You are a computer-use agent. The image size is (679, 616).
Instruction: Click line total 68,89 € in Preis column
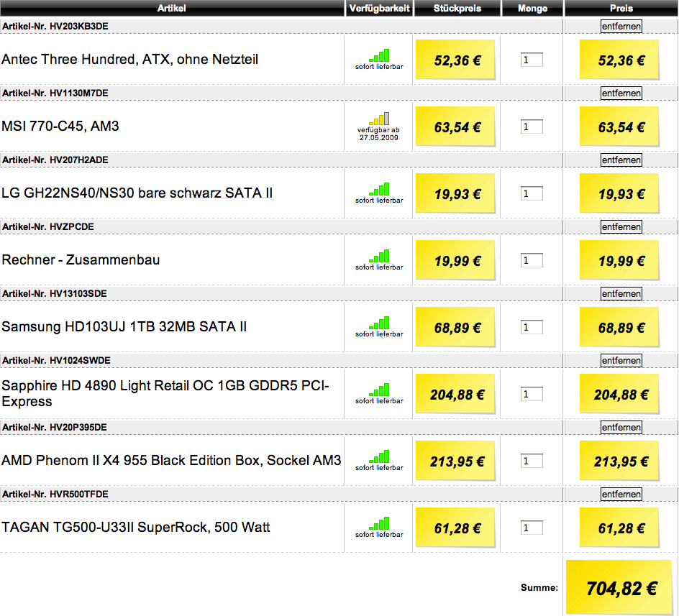coord(620,327)
